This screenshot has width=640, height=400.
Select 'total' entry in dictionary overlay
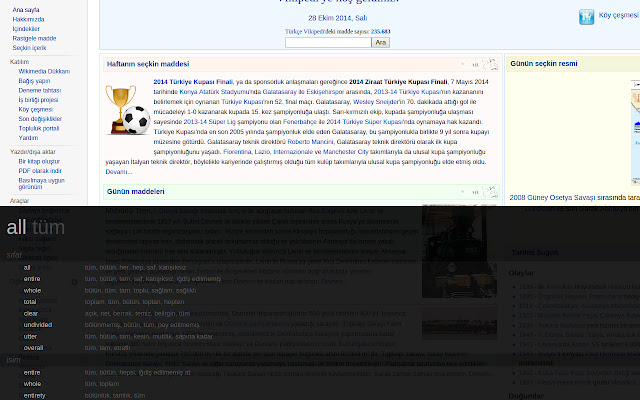30,302
